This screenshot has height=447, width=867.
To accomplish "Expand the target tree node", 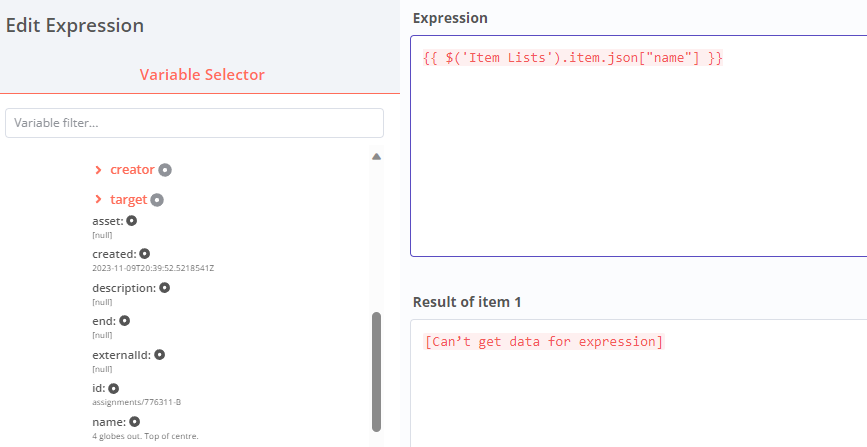I will [x=98, y=200].
